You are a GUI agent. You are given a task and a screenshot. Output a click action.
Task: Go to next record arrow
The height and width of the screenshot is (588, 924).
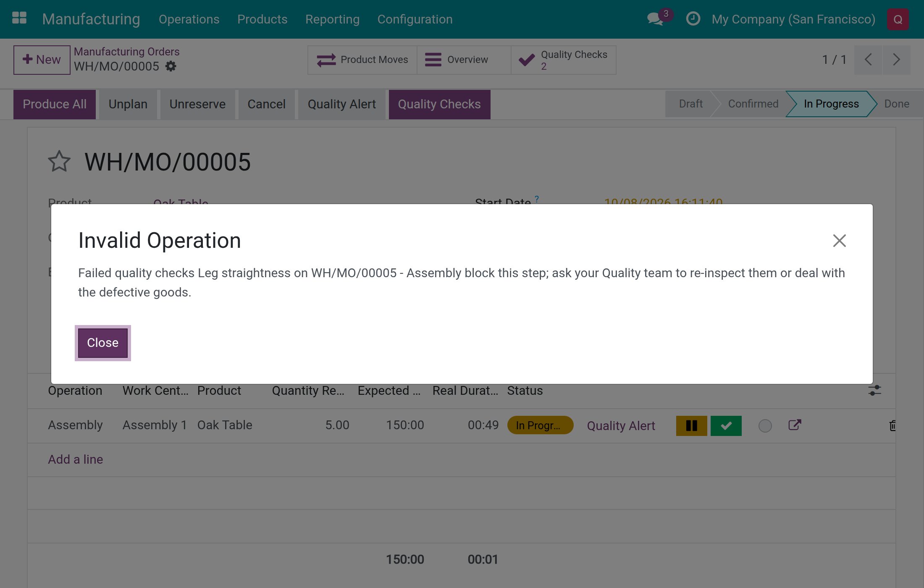[x=897, y=60]
